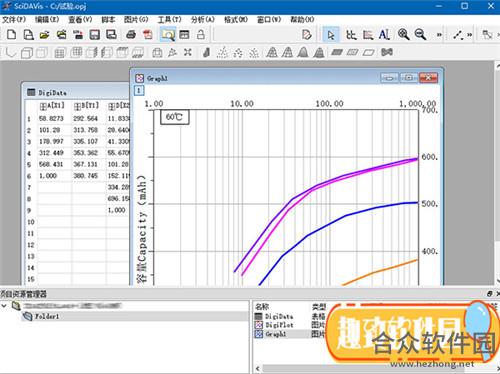Image resolution: width=500 pixels, height=374 pixels.
Task: Select the draw line tool icon
Action: (x=458, y=34)
